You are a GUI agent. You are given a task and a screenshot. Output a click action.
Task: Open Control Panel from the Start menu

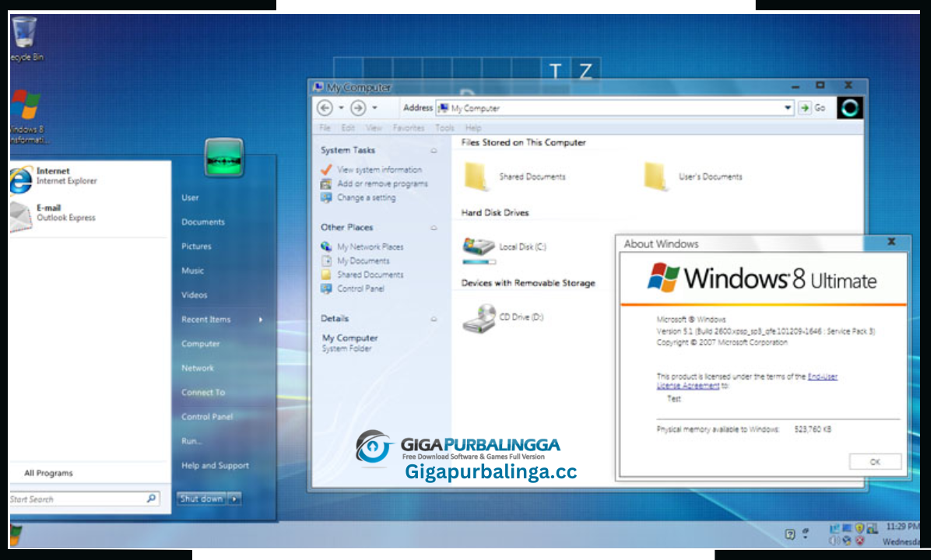point(207,417)
